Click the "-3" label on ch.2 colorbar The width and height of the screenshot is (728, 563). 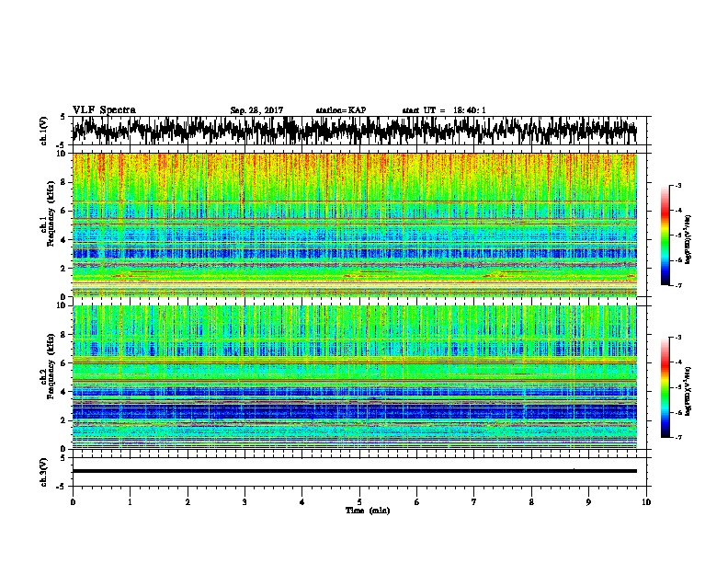[678, 338]
